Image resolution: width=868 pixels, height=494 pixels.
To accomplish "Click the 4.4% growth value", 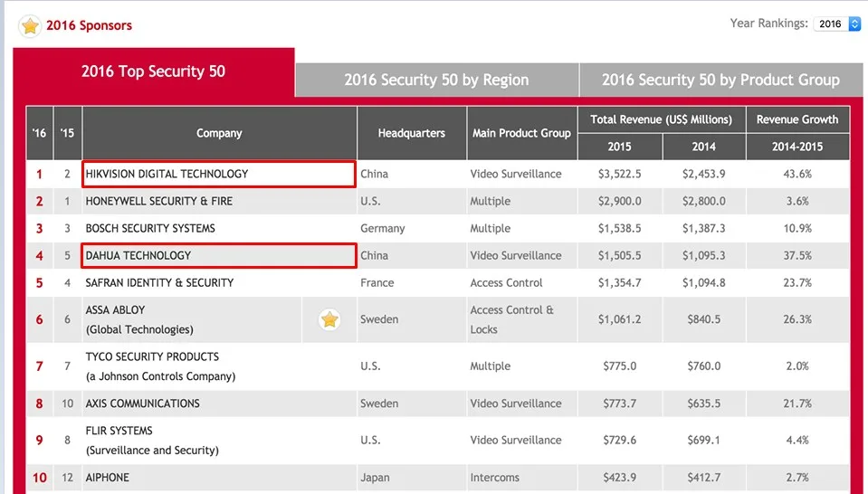I will click(x=797, y=441).
